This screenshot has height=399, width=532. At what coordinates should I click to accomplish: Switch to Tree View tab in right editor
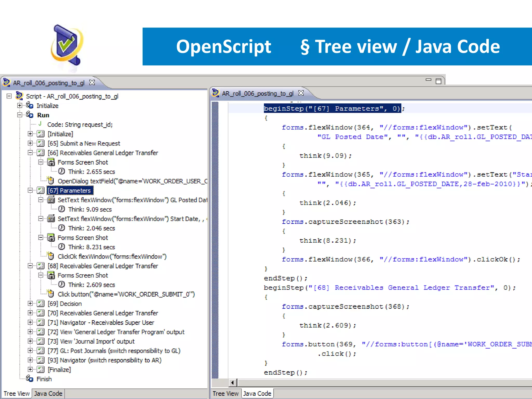[x=225, y=394]
